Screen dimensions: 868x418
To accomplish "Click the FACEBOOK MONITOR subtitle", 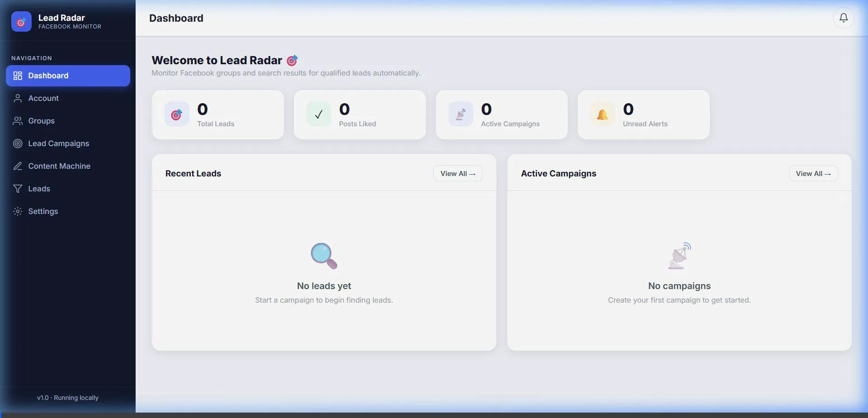I will point(70,27).
